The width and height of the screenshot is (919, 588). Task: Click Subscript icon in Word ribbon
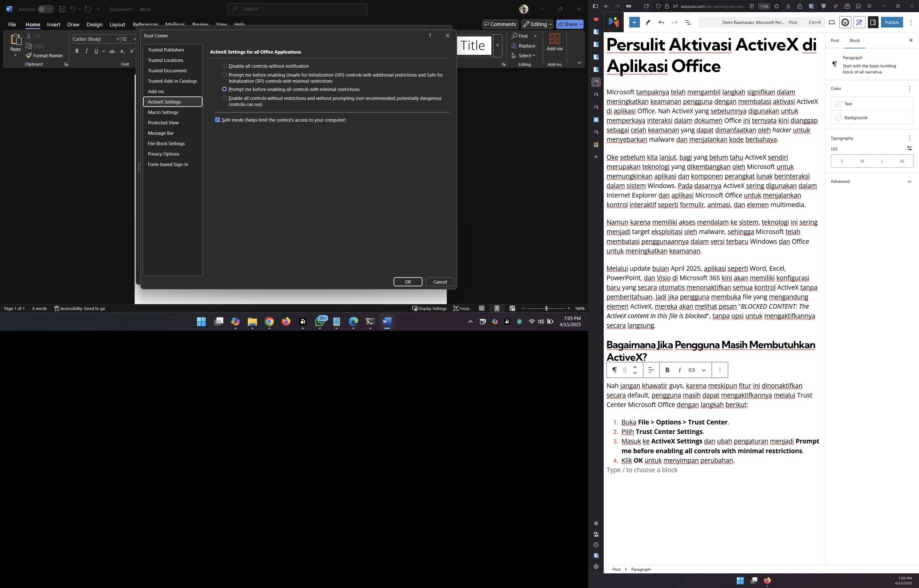(x=122, y=51)
